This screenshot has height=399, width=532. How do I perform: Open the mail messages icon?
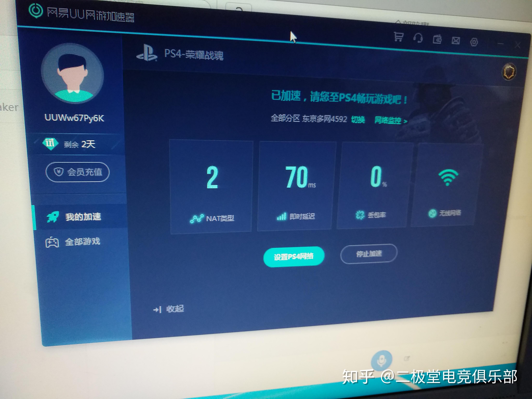[x=455, y=40]
